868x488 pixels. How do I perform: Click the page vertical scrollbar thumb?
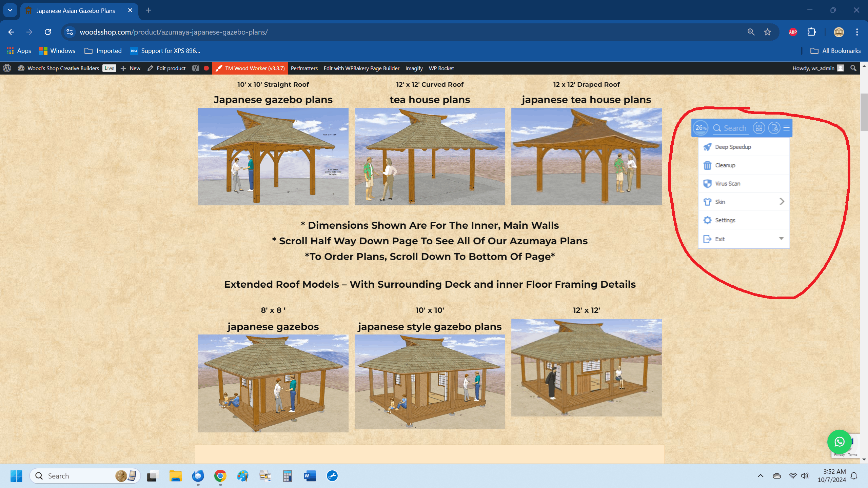pos(864,112)
